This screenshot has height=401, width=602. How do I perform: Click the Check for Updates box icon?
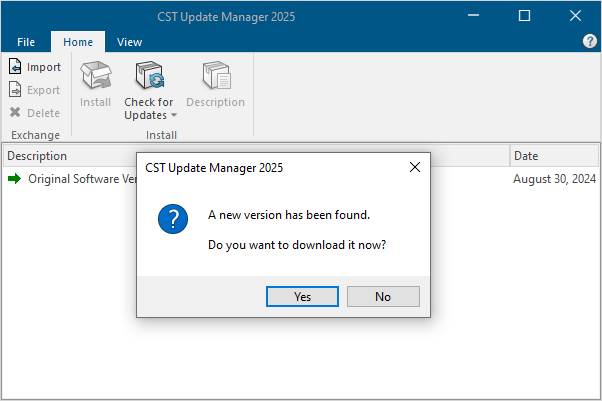click(149, 75)
